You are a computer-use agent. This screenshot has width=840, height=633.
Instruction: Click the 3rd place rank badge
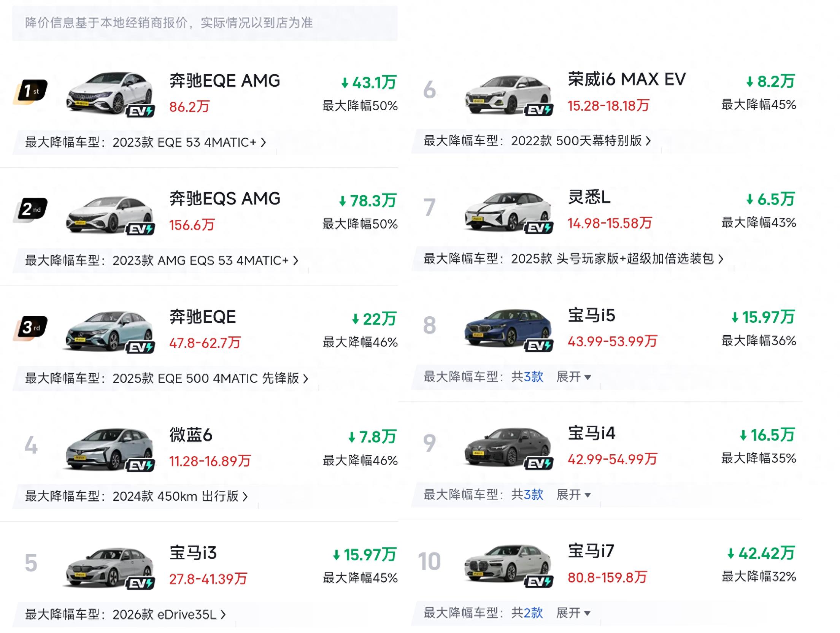31,327
